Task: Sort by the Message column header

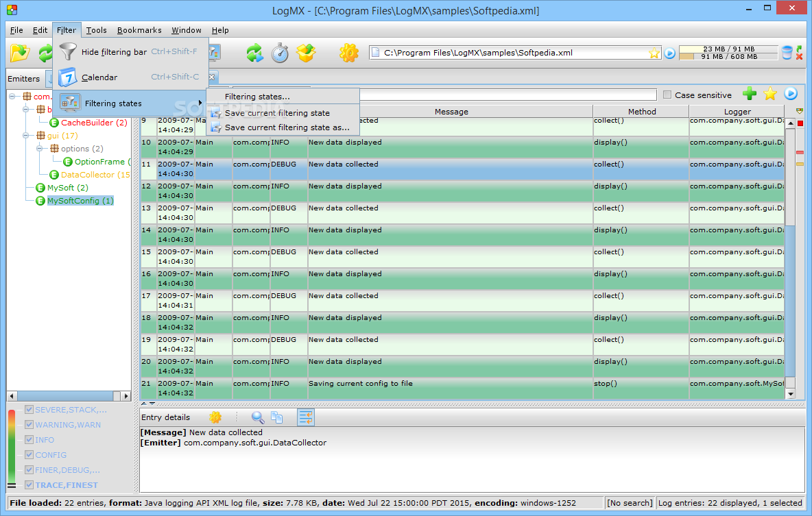Action: [451, 112]
